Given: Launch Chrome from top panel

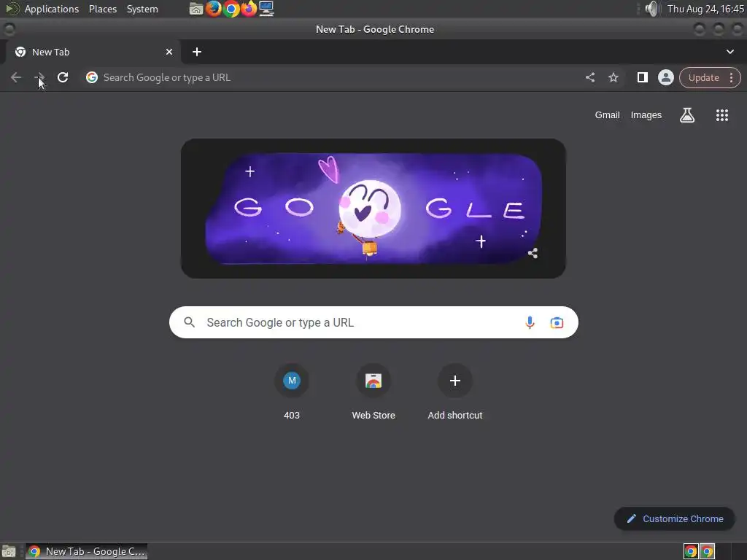Looking at the screenshot, I should (x=231, y=9).
